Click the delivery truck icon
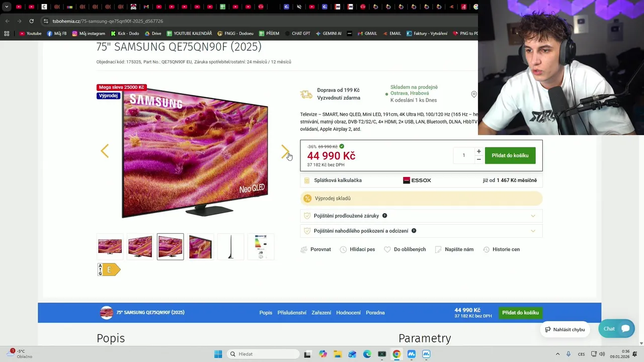The width and height of the screenshot is (644, 362). [306, 94]
